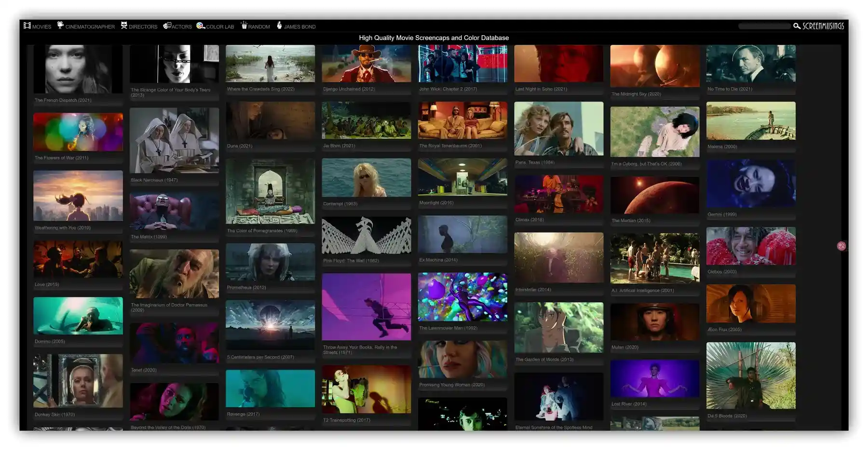Screen dimensions: 868x450
Task: Go to the Color Lab section
Action: pos(220,27)
